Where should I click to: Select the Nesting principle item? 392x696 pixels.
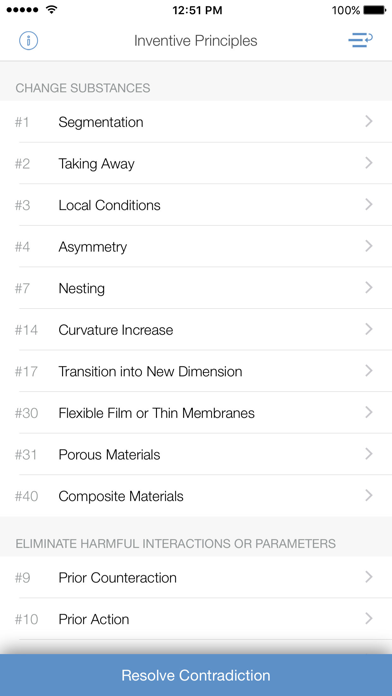click(196, 288)
